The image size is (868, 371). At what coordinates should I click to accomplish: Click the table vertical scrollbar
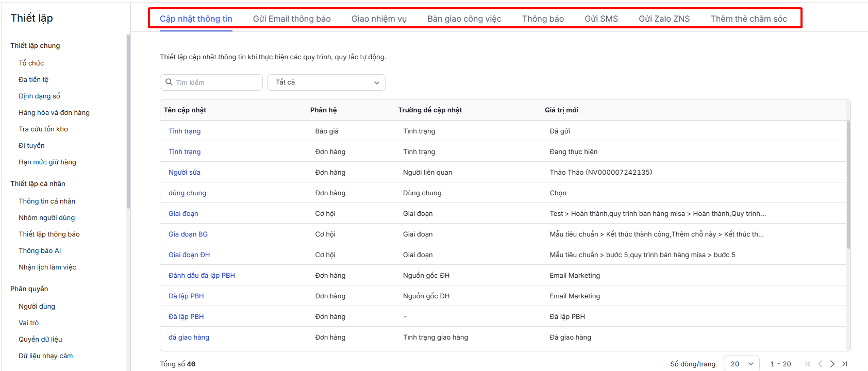(x=848, y=185)
